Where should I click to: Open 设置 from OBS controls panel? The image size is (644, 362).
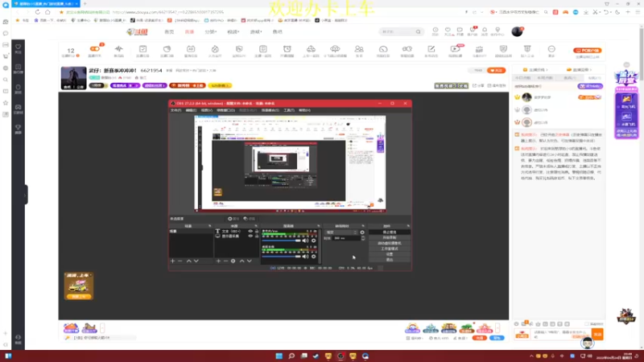point(390,254)
